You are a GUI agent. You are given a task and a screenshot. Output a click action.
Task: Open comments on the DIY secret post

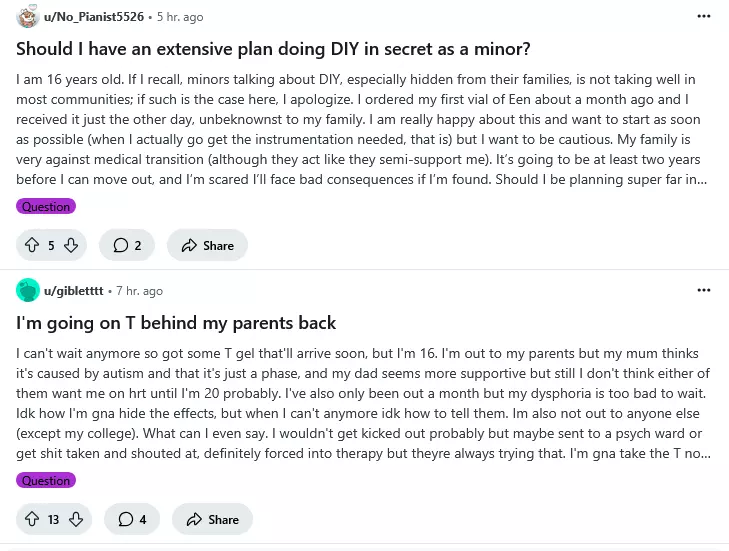coord(127,245)
